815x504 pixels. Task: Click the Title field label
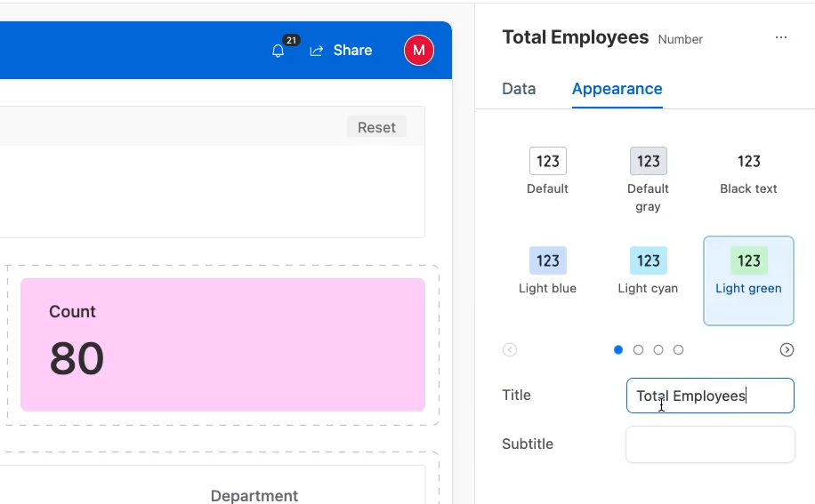point(516,395)
